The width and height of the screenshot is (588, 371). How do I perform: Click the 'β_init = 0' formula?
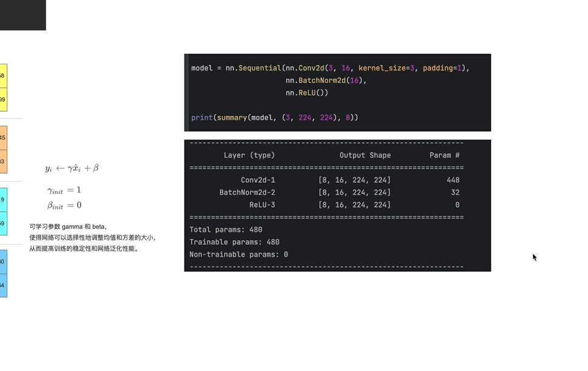pos(64,205)
